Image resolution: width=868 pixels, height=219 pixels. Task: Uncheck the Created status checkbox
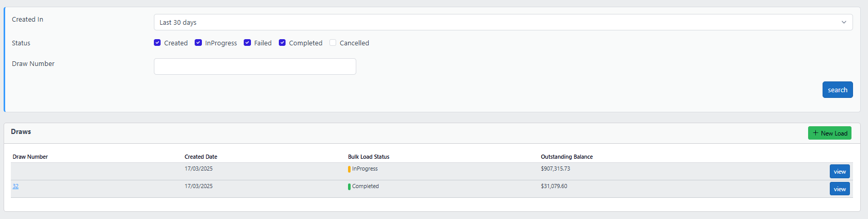tap(157, 43)
